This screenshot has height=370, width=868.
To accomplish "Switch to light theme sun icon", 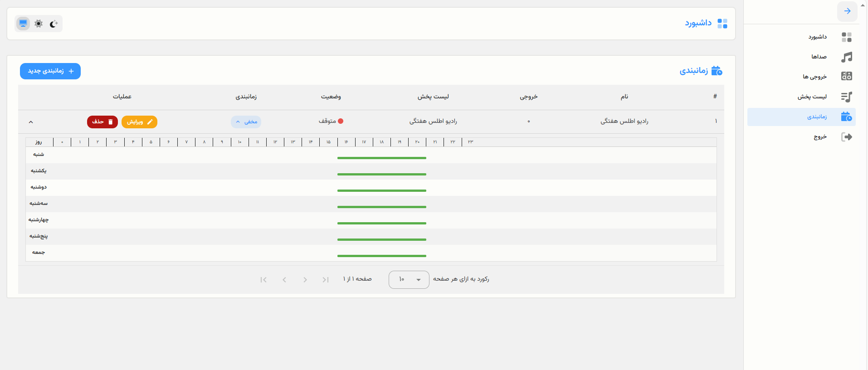I will 39,24.
